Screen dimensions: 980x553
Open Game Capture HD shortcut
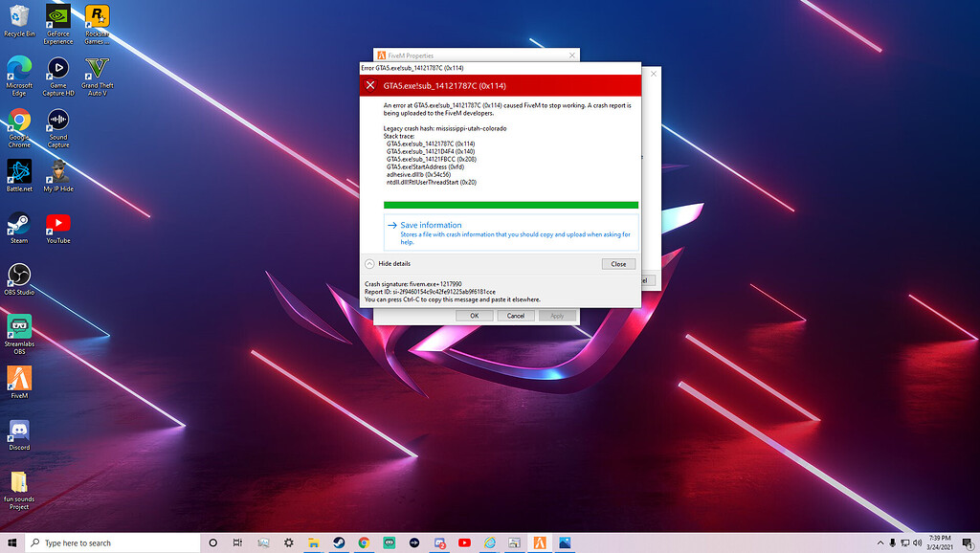pos(58,76)
